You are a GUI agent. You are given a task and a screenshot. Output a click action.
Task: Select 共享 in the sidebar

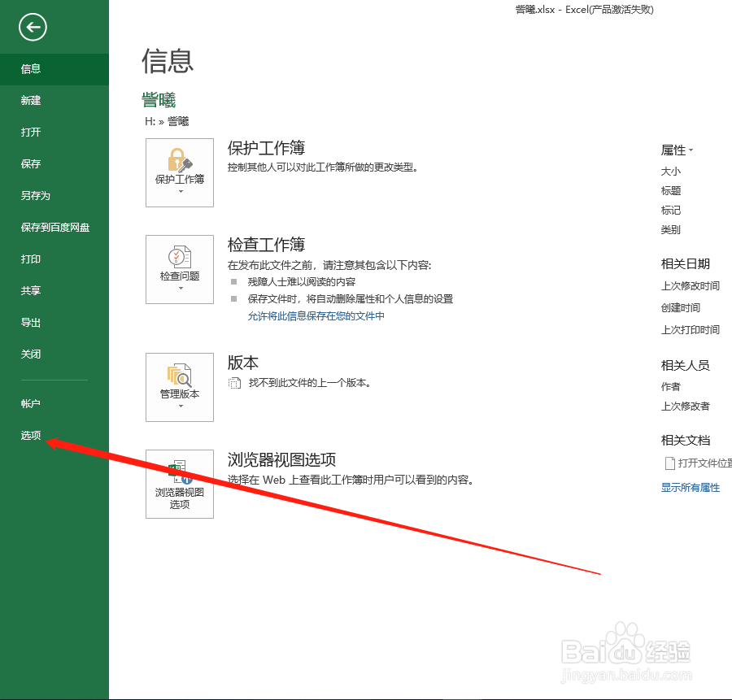tap(54, 291)
